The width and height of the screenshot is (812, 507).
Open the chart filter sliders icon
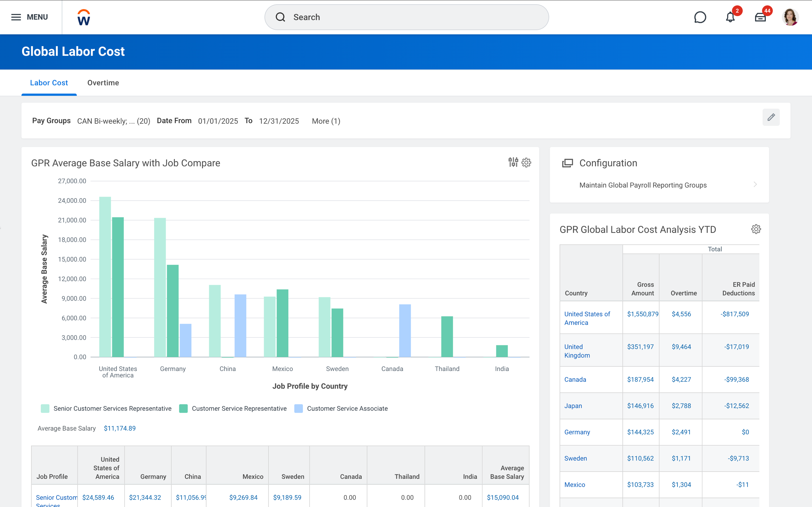(513, 163)
